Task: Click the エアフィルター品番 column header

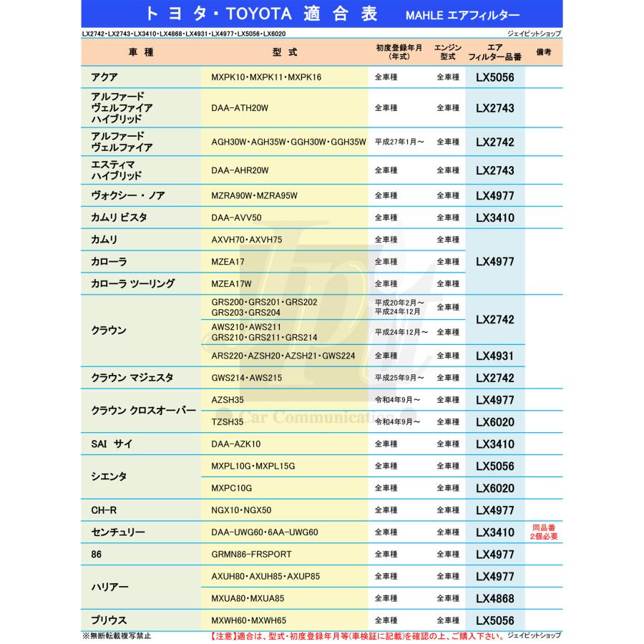Action: click(x=494, y=52)
